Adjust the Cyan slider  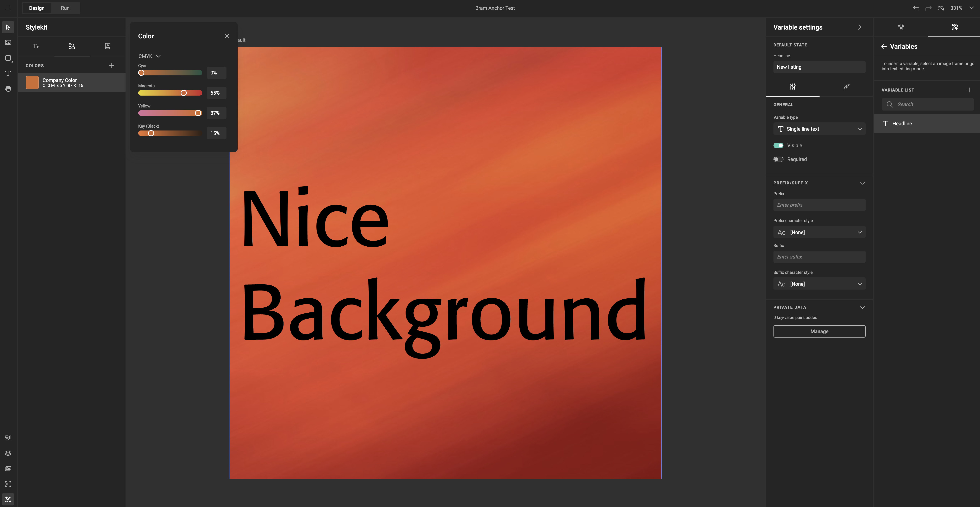click(170, 73)
